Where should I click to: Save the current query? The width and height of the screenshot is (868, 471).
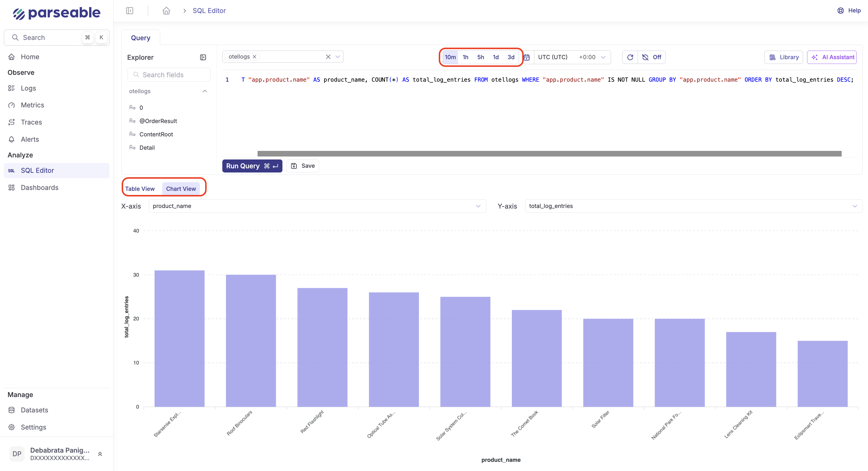303,166
